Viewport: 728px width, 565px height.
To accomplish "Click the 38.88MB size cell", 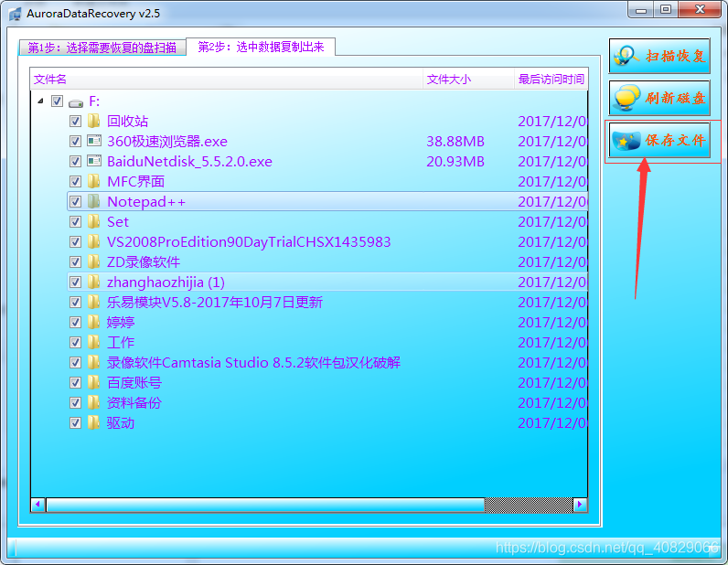I will [455, 141].
